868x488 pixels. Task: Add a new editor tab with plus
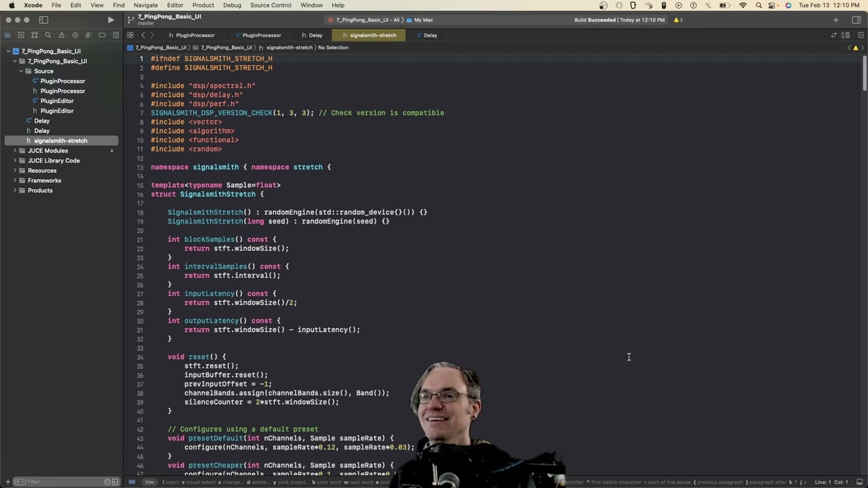[835, 20]
